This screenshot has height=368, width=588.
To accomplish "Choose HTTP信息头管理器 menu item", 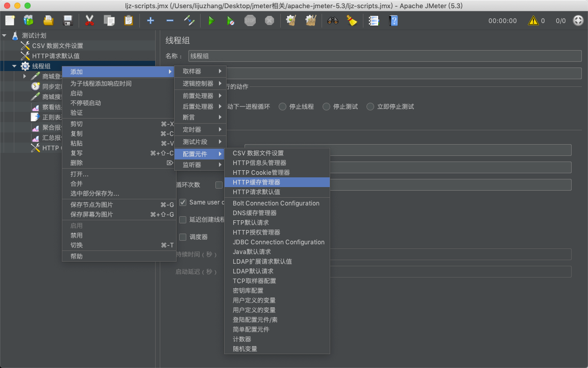I will click(277, 163).
